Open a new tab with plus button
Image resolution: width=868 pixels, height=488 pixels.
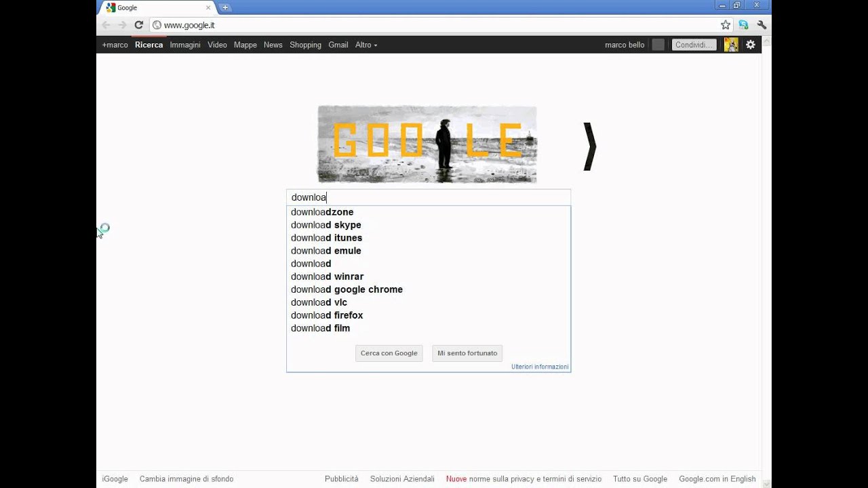(225, 7)
